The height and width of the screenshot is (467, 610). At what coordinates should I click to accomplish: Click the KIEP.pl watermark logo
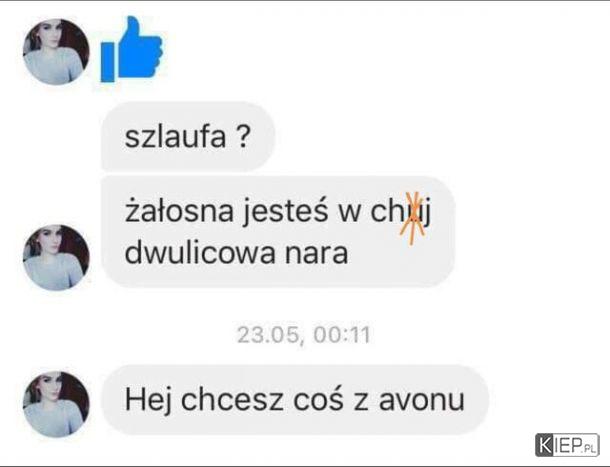tap(567, 445)
